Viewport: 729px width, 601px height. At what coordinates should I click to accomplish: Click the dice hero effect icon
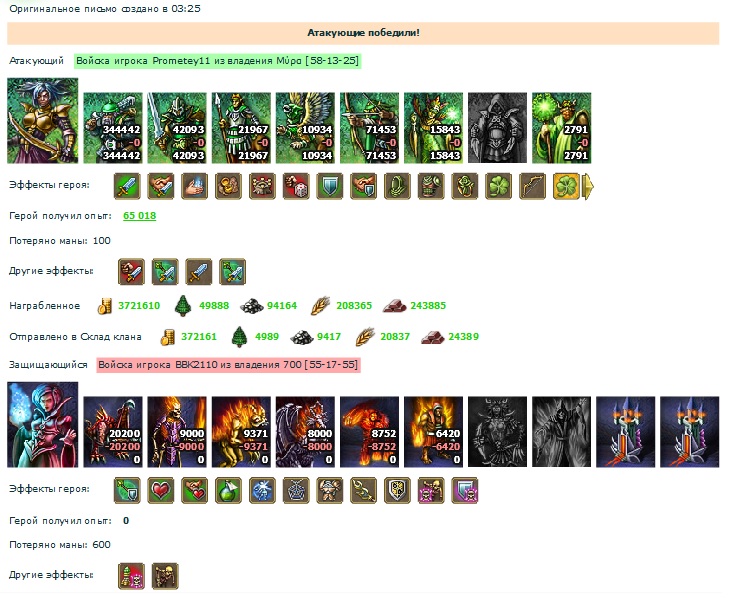(x=296, y=186)
